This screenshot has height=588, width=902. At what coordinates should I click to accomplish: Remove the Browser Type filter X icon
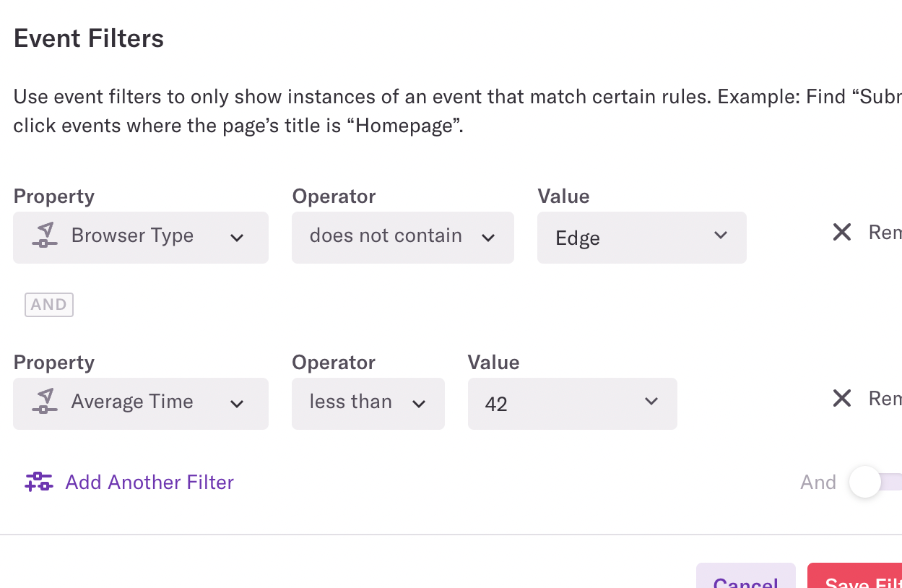pyautogui.click(x=842, y=233)
